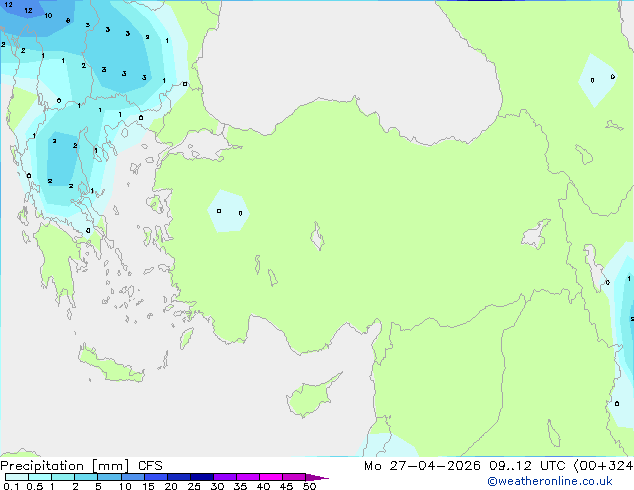
Task: Pick the 45–50 mm legend swatch
Action: (294, 477)
